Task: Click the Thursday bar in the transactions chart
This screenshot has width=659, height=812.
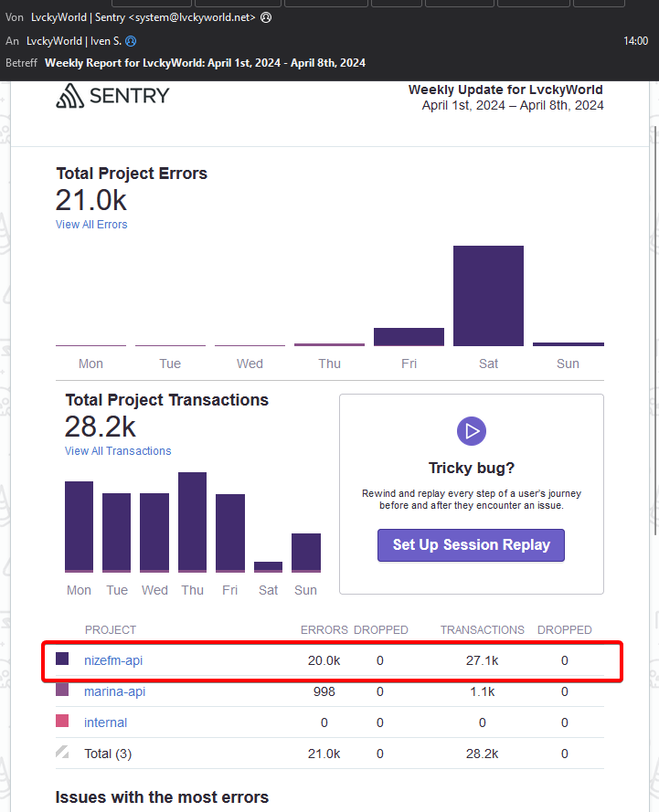Action: (192, 522)
